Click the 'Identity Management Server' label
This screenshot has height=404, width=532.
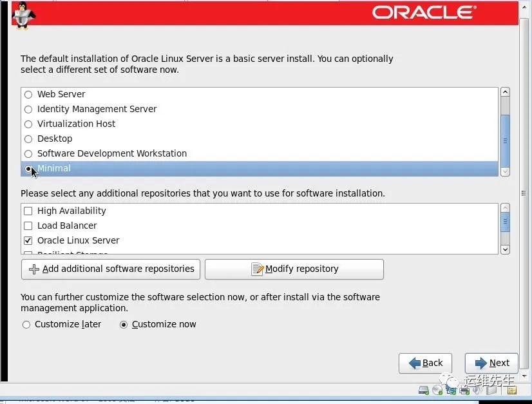(97, 109)
